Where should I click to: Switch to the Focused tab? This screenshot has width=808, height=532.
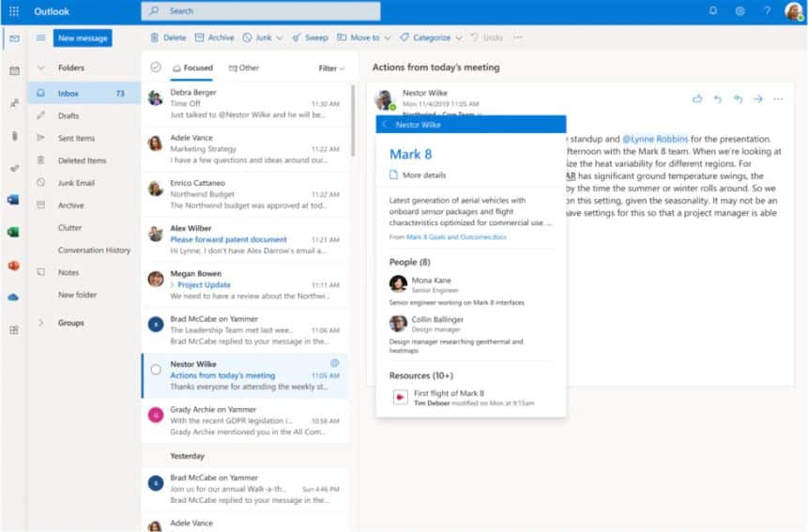click(192, 68)
